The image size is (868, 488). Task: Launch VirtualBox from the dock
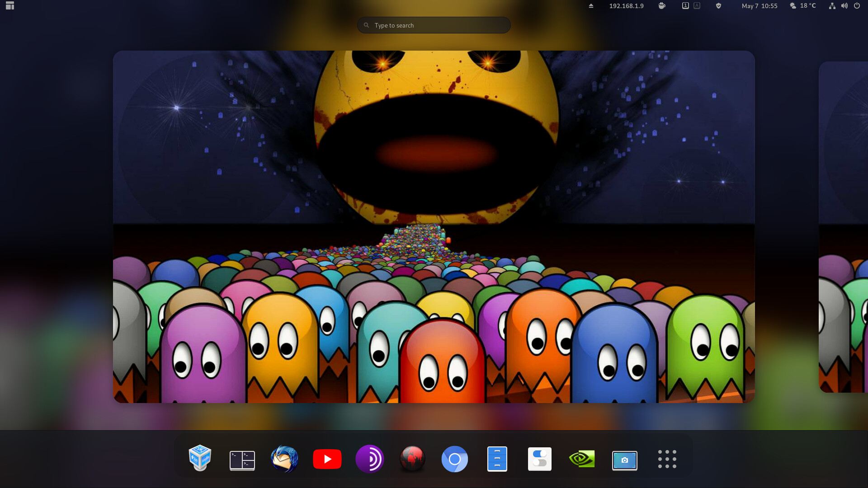click(200, 459)
